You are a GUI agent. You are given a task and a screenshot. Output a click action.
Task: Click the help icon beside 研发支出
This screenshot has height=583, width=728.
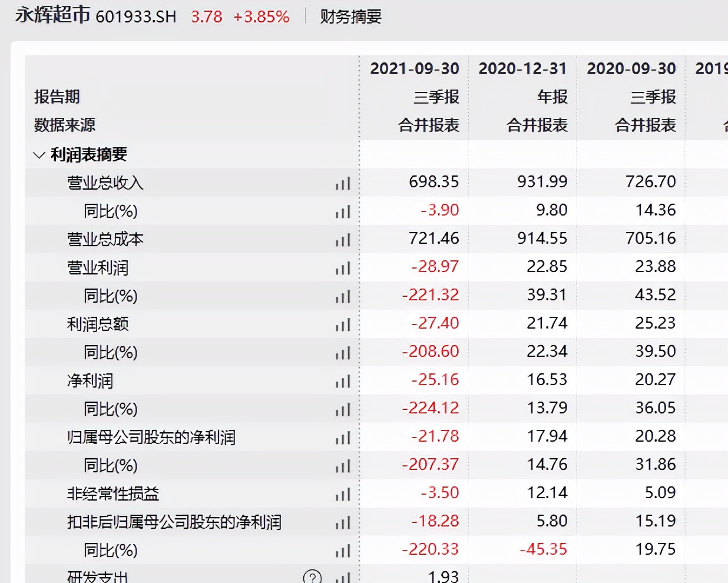coord(312,577)
